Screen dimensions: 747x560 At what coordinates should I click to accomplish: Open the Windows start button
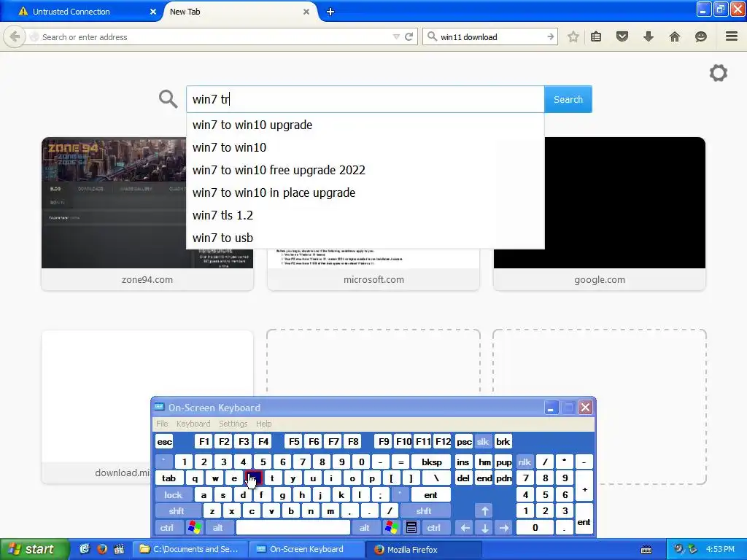(x=34, y=549)
